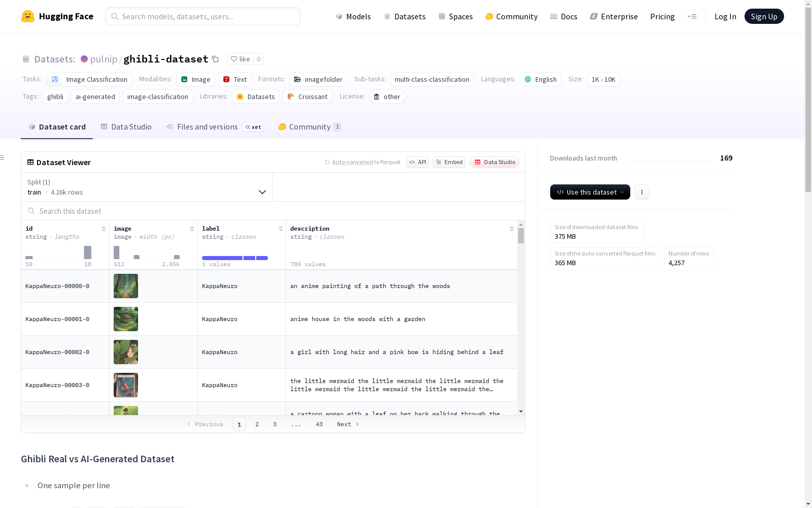Click Next page in the viewer pagination
The width and height of the screenshot is (812, 508).
[348, 424]
